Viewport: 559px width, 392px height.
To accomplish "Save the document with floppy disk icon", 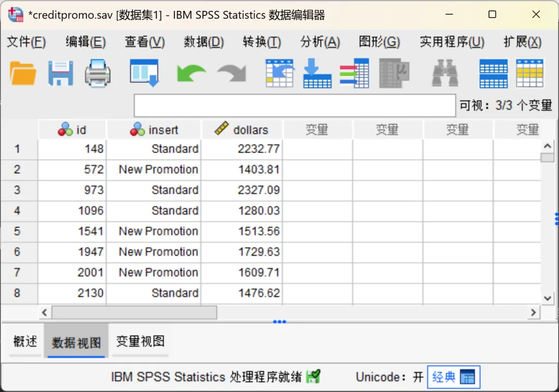I will 61,73.
